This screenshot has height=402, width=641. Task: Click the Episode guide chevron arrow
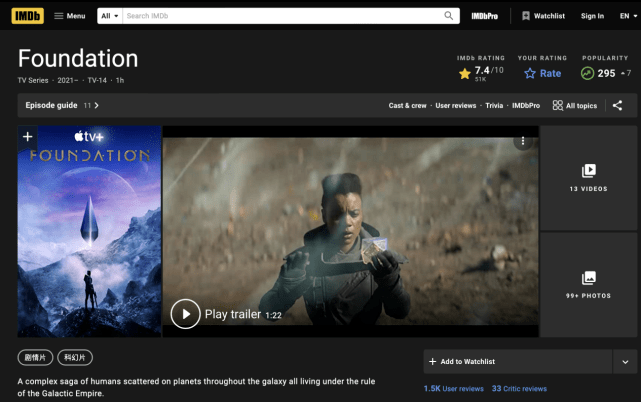point(96,106)
